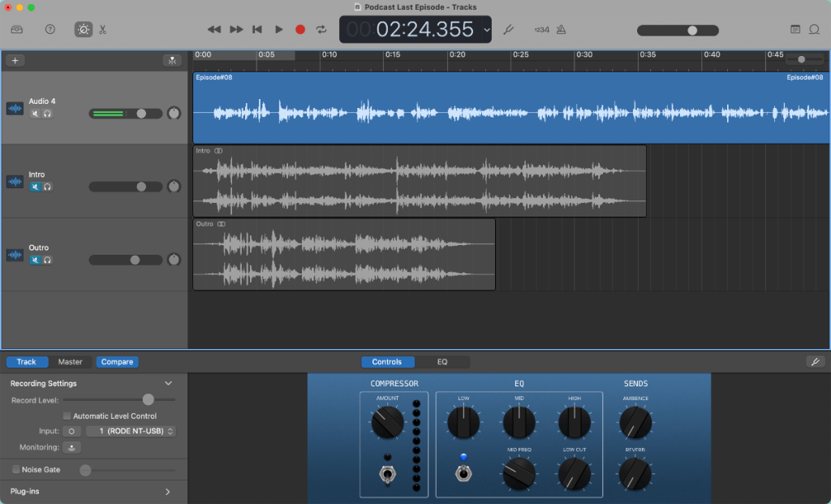Switch to the Master tab
This screenshot has height=504, width=831.
coord(71,361)
